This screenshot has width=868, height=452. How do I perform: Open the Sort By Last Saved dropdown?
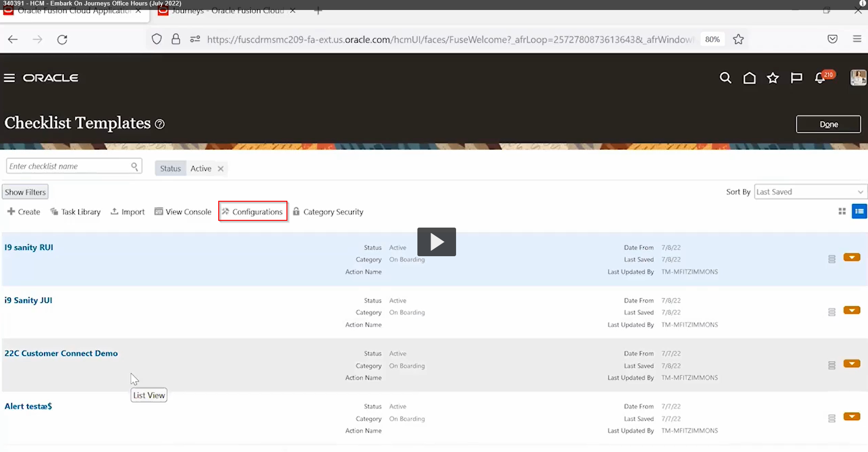810,192
